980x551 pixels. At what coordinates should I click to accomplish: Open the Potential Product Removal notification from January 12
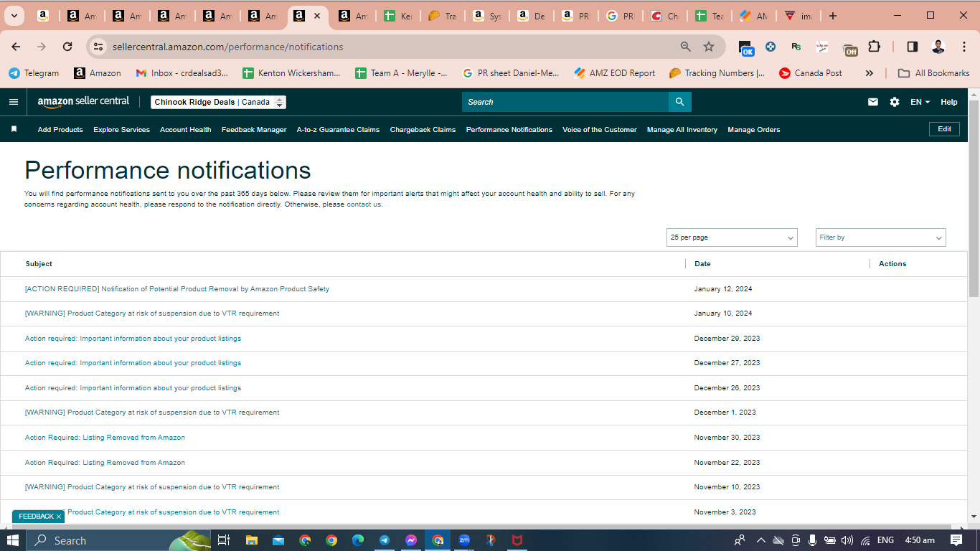pos(177,289)
